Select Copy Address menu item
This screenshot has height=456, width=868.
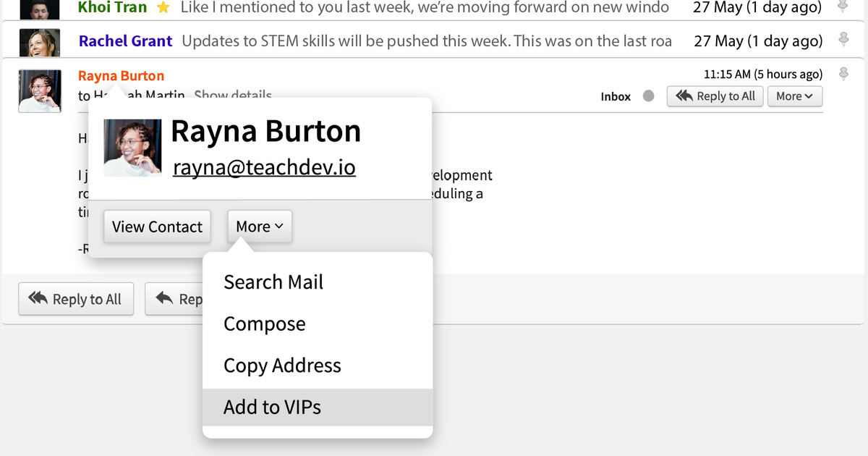(282, 366)
